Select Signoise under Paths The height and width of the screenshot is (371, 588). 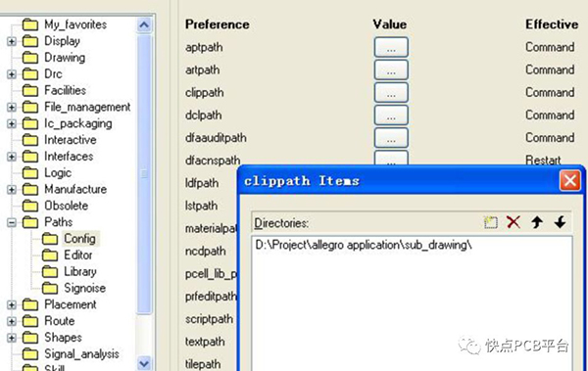(x=84, y=288)
